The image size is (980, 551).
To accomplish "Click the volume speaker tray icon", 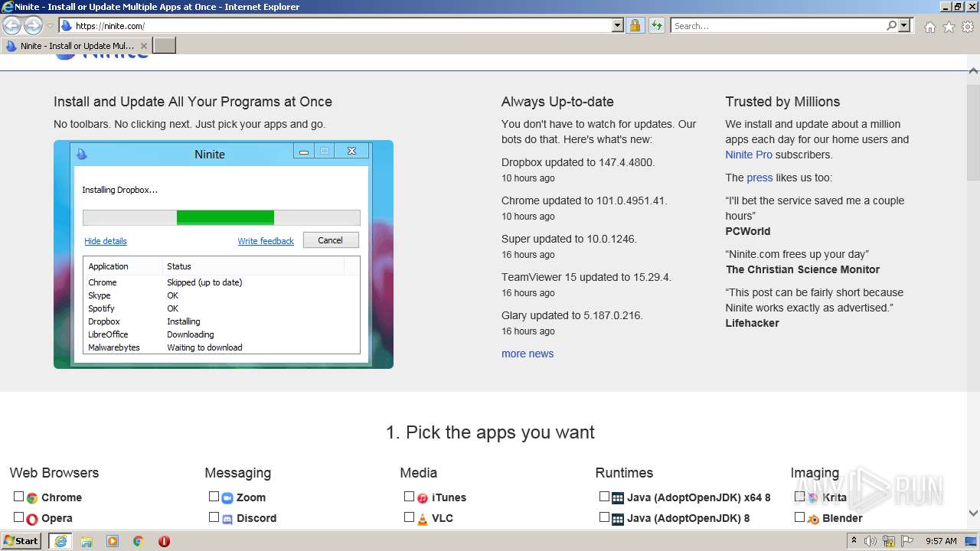I will pos(871,541).
